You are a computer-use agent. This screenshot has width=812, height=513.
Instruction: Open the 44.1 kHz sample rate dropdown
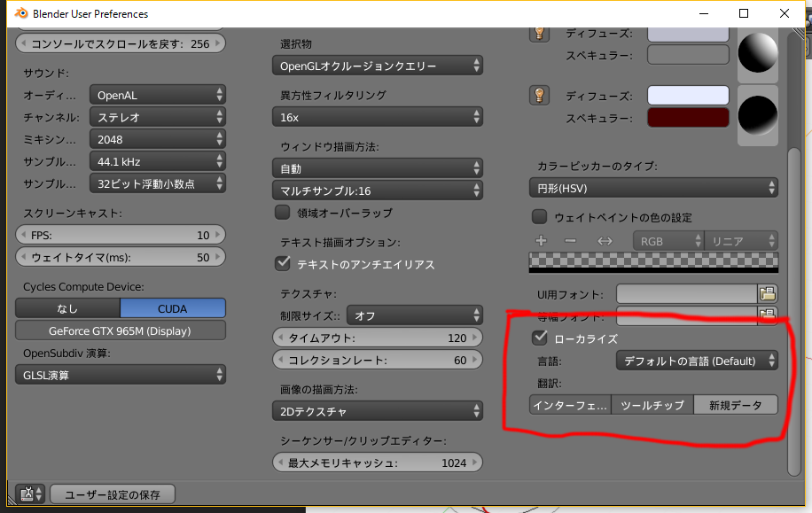tap(158, 161)
